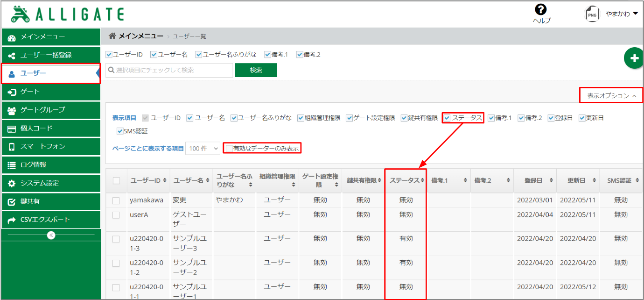The image size is (644, 300).
Task: Toggle the ユーザーID search filter checkbox
Action: tap(109, 55)
